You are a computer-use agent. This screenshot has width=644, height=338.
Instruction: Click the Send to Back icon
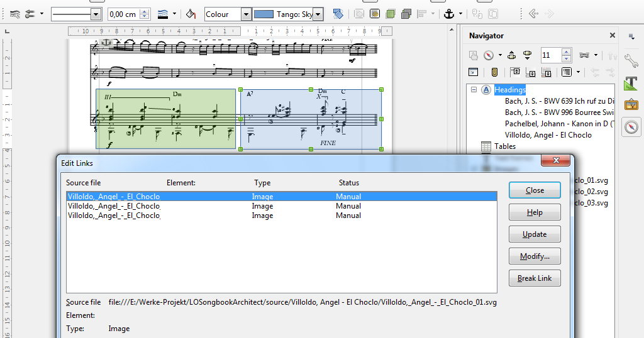click(x=406, y=14)
